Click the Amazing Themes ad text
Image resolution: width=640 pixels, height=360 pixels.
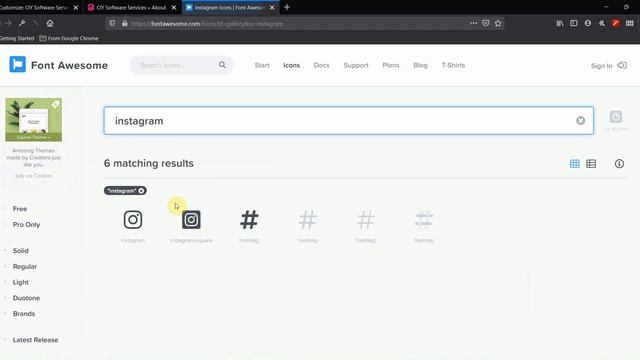click(33, 158)
